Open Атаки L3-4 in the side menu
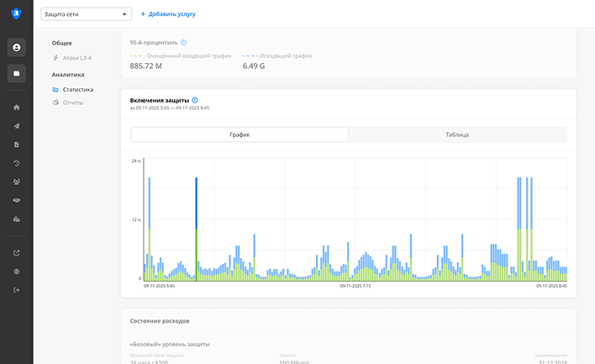Screen dimensions: 595x364 pos(76,58)
